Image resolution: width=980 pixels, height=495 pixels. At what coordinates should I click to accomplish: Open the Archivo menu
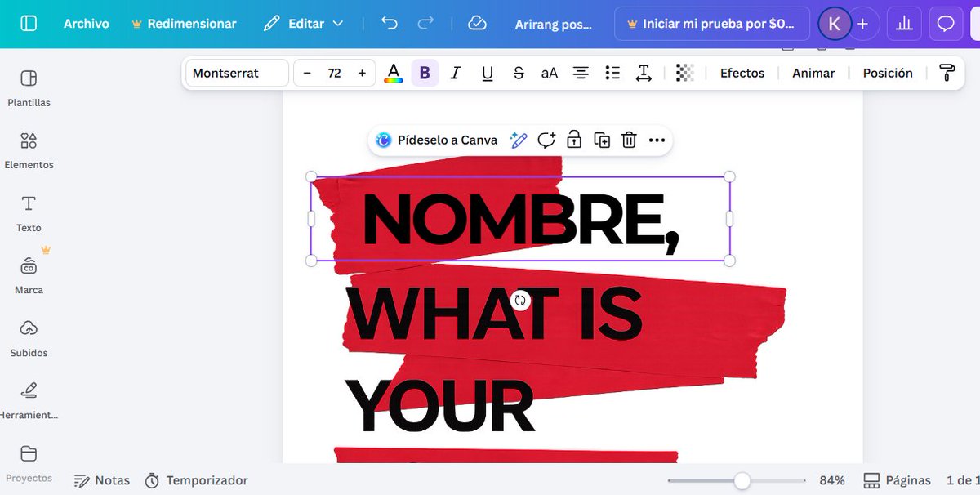coord(87,24)
